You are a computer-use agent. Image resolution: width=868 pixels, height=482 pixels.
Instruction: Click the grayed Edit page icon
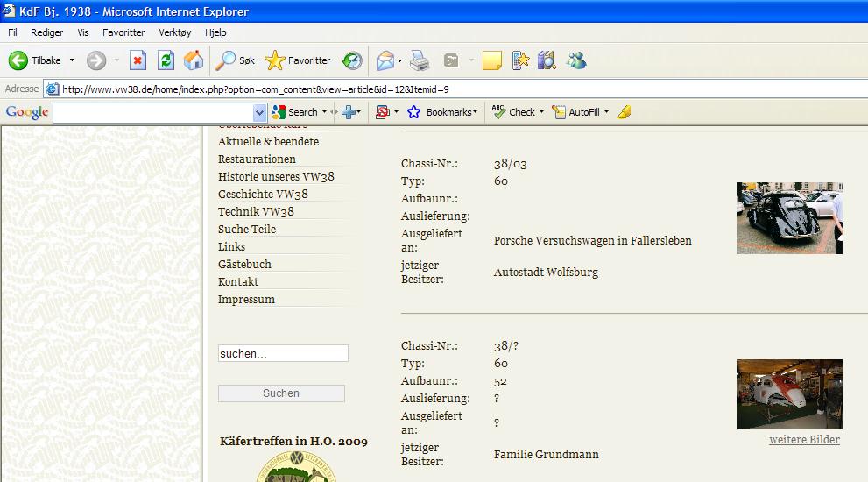coord(451,60)
